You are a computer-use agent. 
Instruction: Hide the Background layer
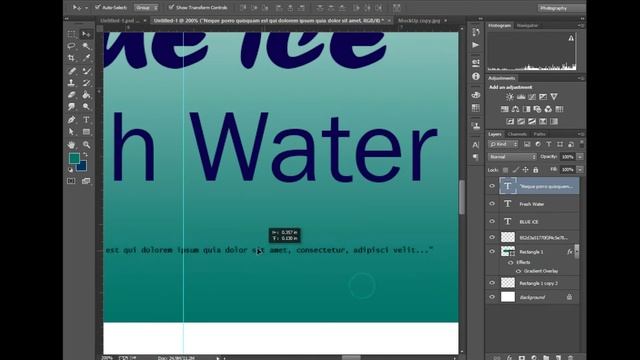point(492,297)
